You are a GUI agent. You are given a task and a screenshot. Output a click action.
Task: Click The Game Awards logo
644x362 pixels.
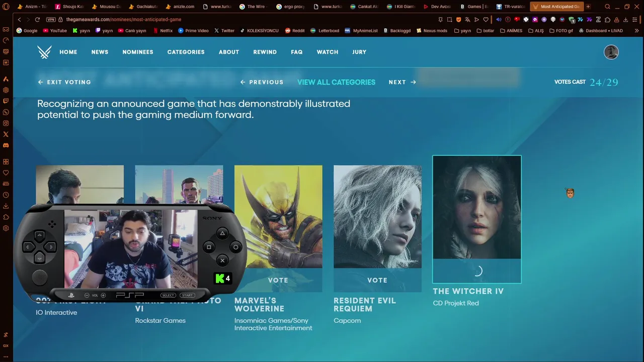(x=44, y=52)
